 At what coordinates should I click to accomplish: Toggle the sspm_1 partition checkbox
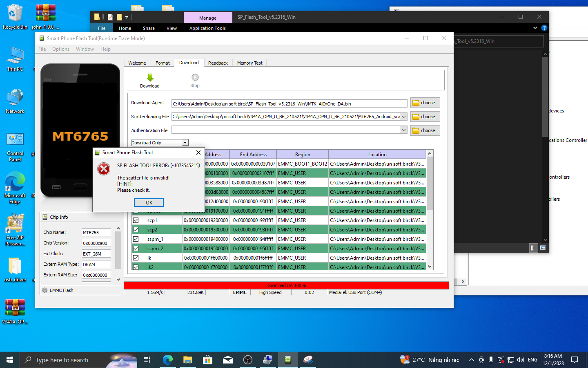tap(136, 239)
